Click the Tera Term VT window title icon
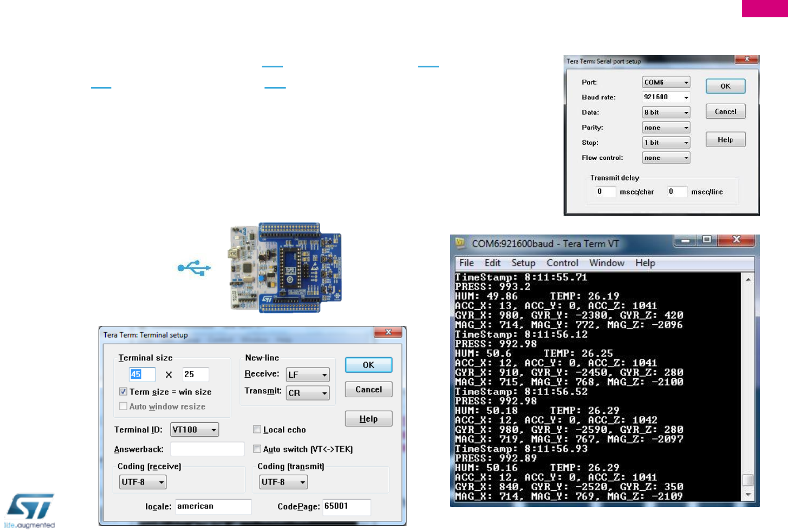Viewport: 788px width, 532px height. pos(461,243)
